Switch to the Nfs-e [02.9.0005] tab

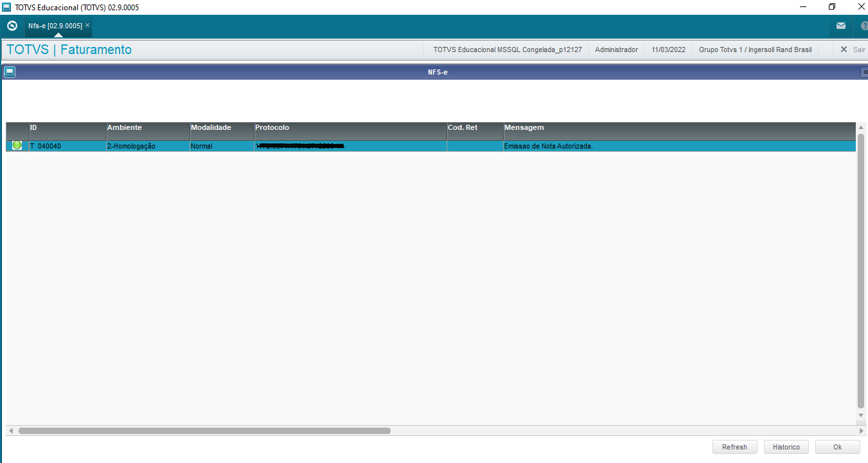click(55, 26)
